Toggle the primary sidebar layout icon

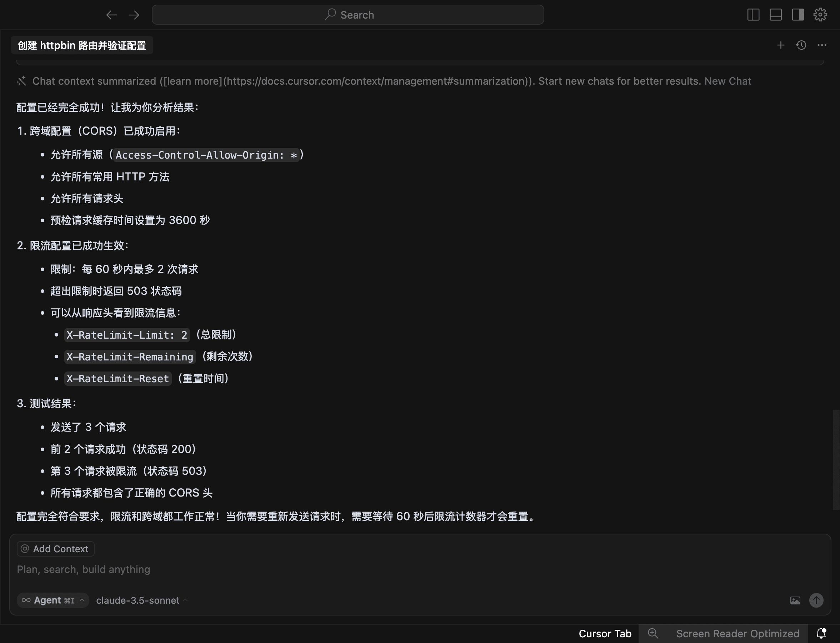tap(753, 15)
